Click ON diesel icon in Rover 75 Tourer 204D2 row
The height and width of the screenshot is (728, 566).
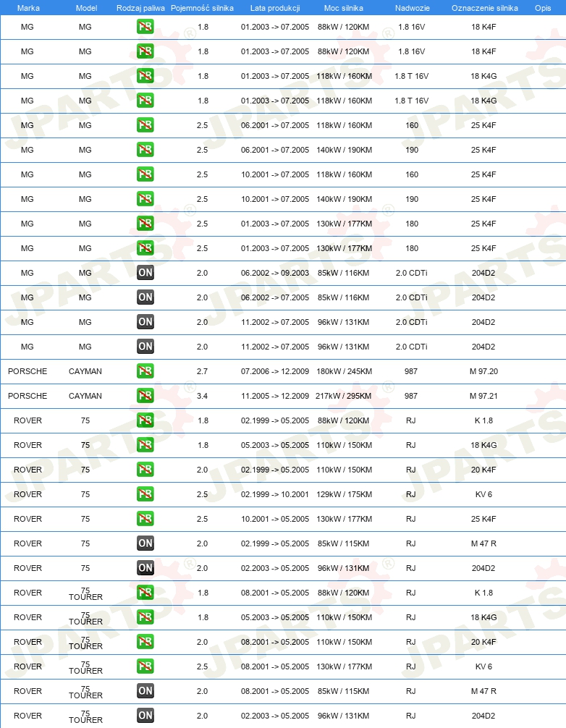[x=145, y=716]
